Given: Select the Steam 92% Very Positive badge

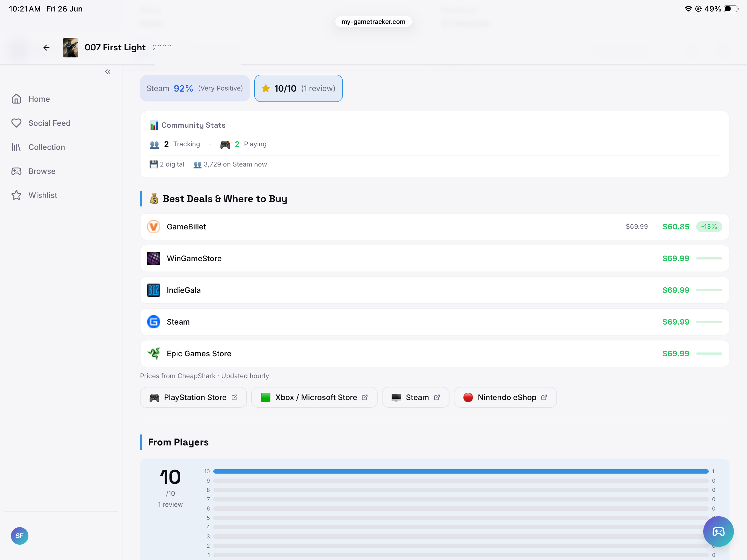Looking at the screenshot, I should click(x=195, y=88).
